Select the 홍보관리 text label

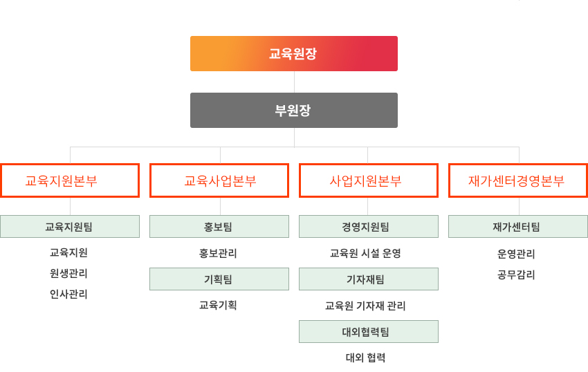tap(218, 254)
